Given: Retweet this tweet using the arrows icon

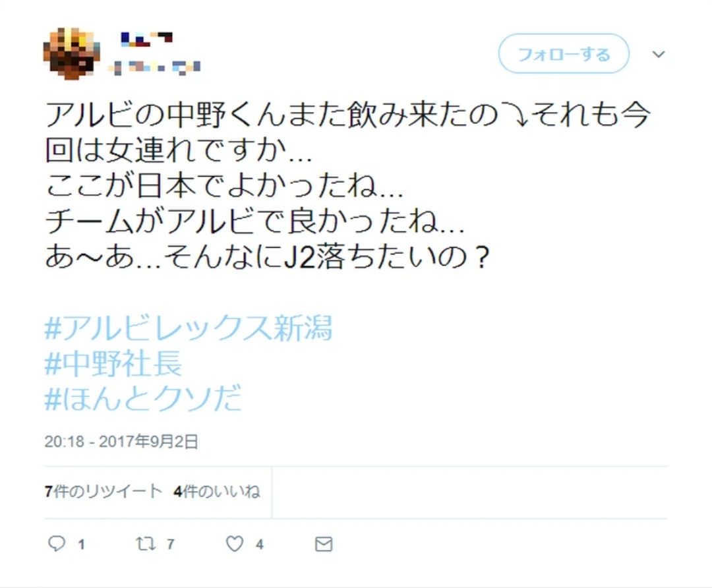Looking at the screenshot, I should click(146, 543).
